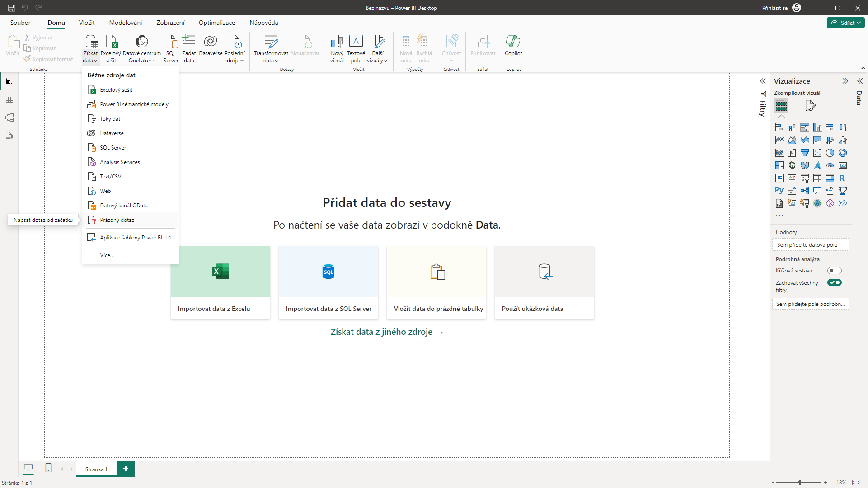
Task: Collapse the ribbon with the chevron
Action: point(863,68)
